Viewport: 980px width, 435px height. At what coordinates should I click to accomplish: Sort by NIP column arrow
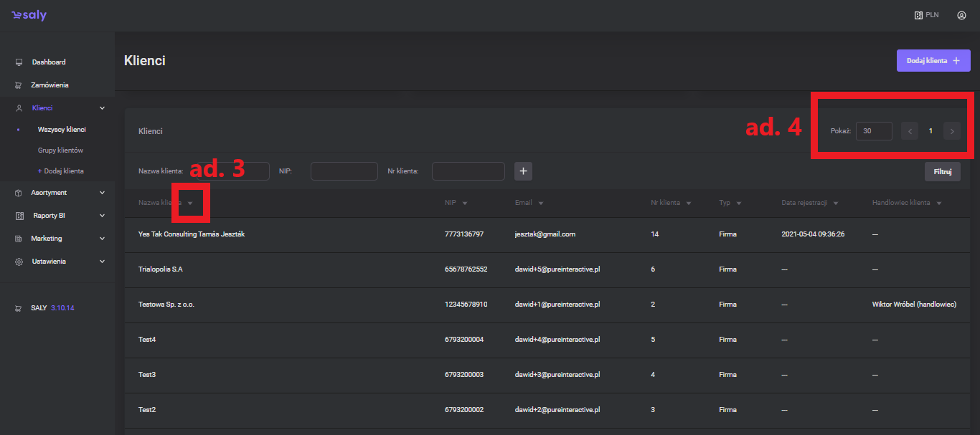pos(465,204)
